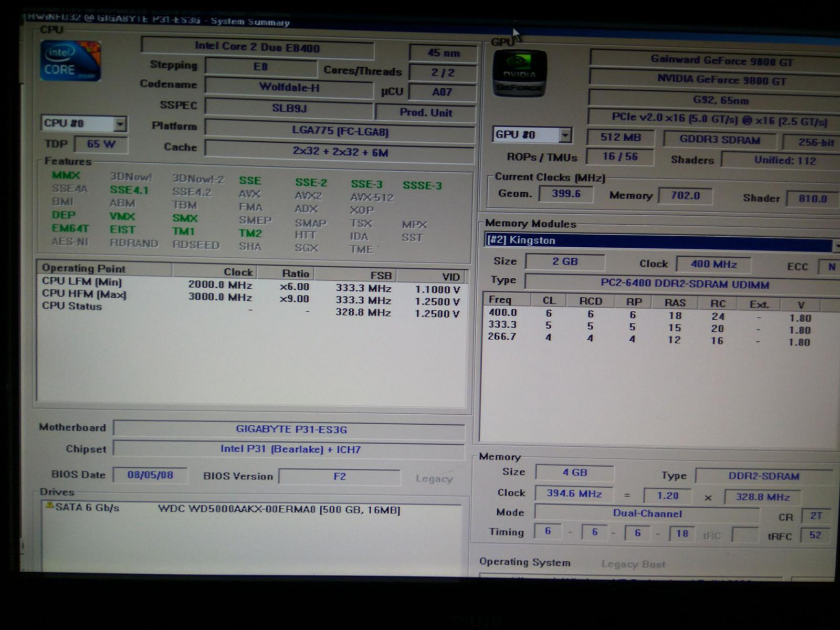Click the FSB column header
The width and height of the screenshot is (840, 630).
355,275
